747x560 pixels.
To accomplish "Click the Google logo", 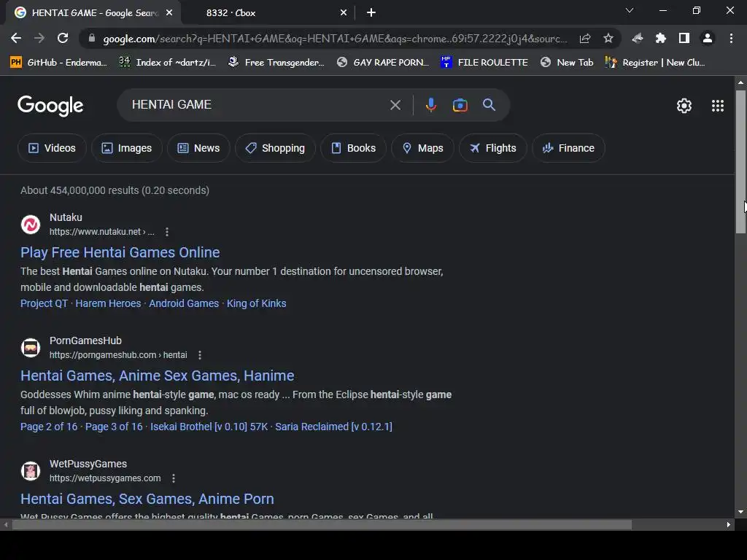I will coord(50,105).
